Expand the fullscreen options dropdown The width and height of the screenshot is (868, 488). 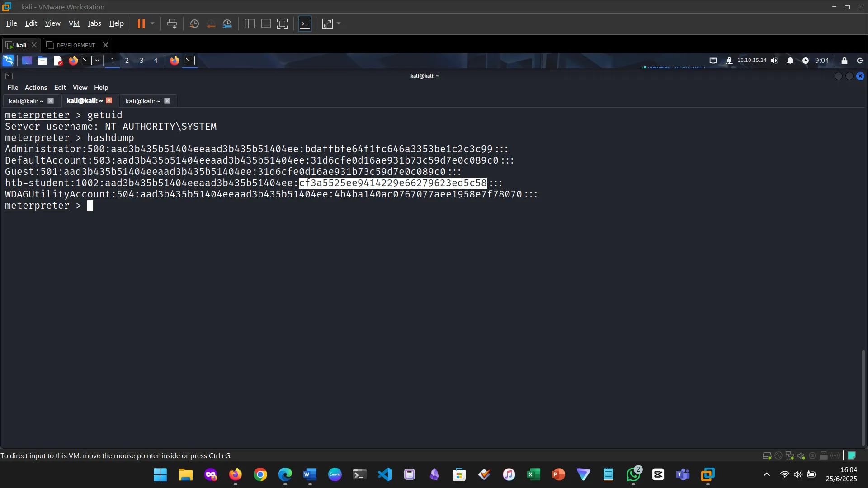point(339,23)
